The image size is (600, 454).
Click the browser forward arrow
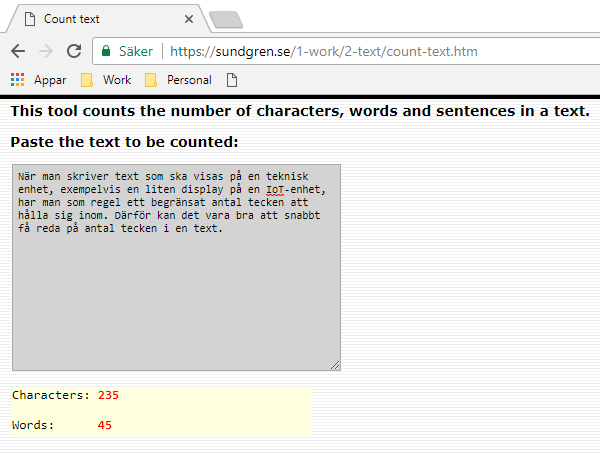[x=46, y=51]
